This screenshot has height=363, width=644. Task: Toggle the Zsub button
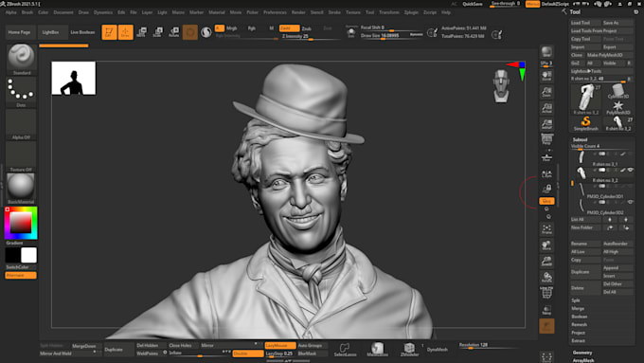(307, 28)
